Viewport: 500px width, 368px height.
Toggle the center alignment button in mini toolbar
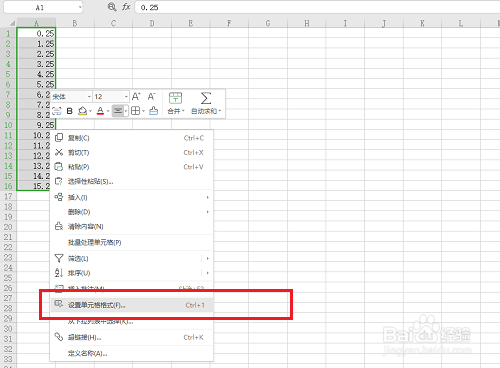coord(118,111)
